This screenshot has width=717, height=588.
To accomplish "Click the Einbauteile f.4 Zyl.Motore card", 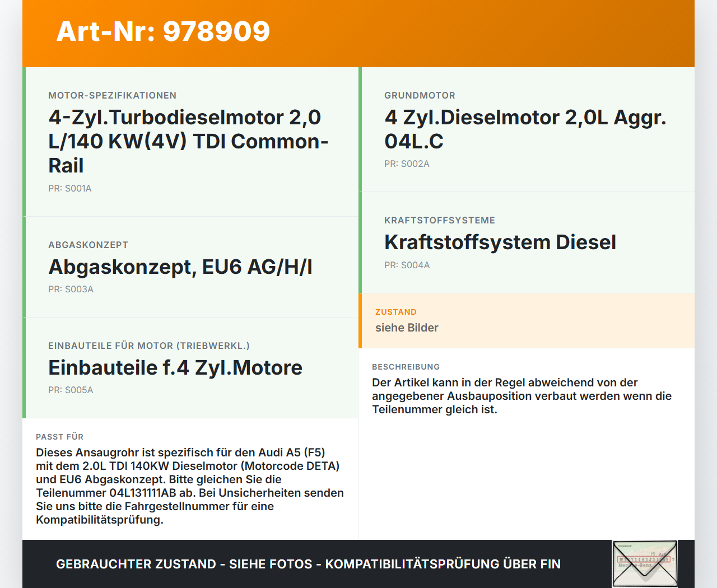I will pyautogui.click(x=190, y=367).
